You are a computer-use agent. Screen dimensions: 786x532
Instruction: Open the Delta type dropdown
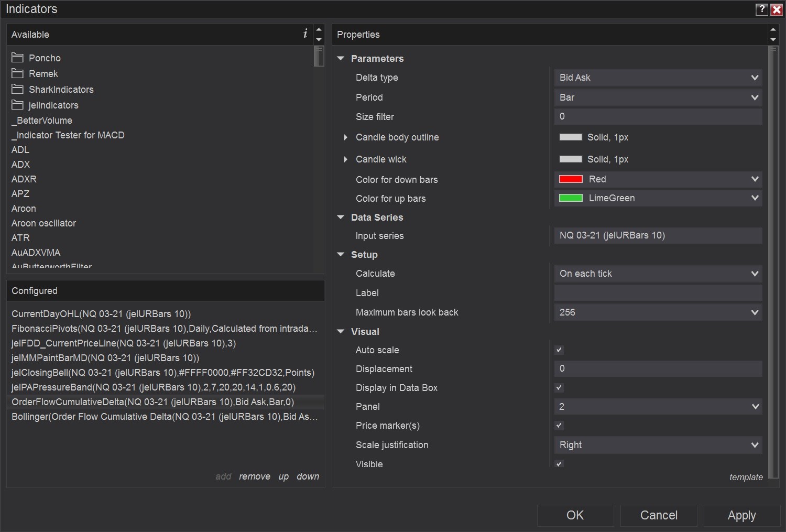point(658,78)
